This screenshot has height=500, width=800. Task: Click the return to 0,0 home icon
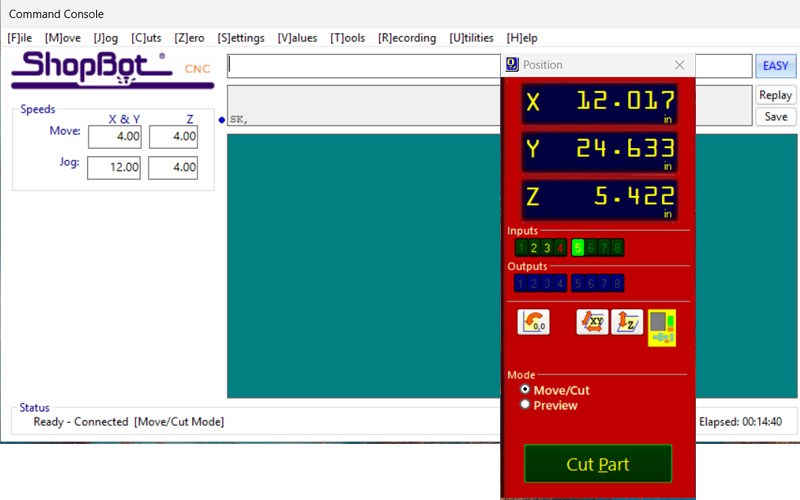coord(533,322)
